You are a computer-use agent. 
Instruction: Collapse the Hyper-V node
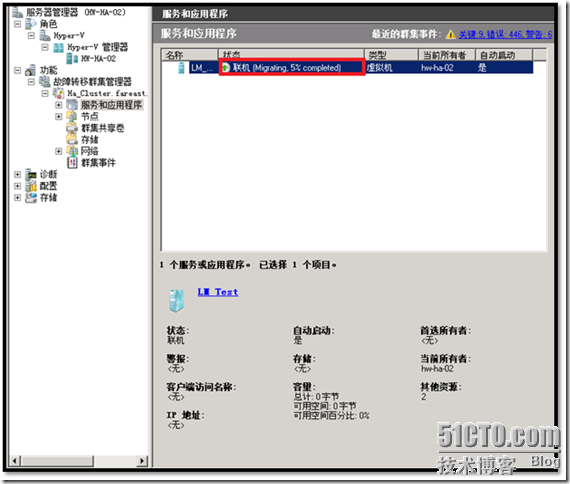click(31, 36)
